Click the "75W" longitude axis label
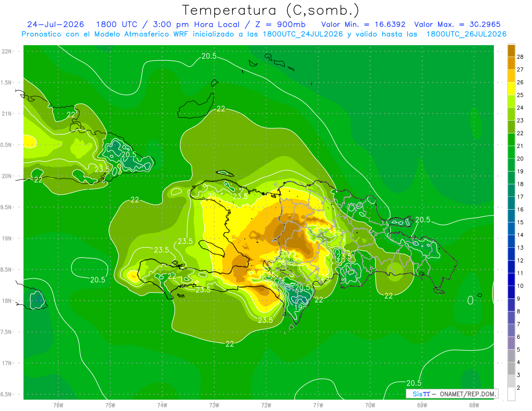This screenshot has width=532, height=411. 110,405
